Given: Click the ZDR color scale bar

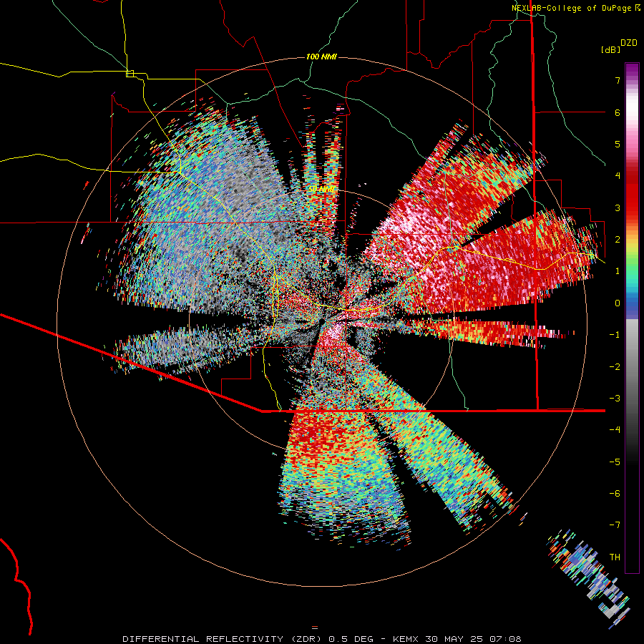Looking at the screenshot, I should coord(632,318).
